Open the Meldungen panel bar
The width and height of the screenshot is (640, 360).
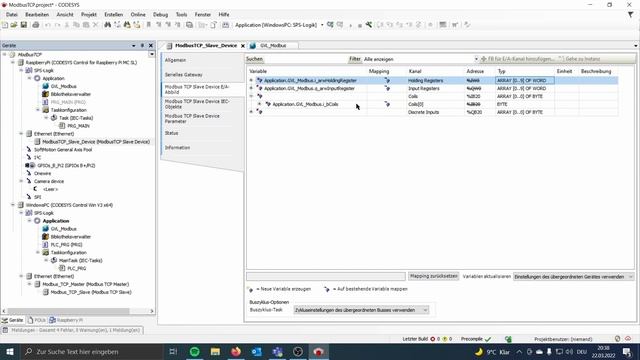(x=72, y=330)
